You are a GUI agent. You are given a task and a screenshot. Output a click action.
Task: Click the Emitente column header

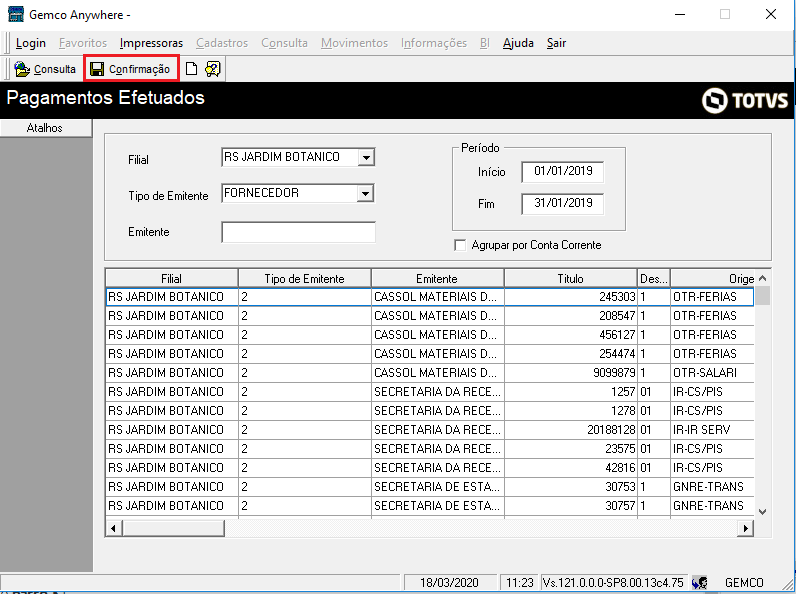click(437, 279)
